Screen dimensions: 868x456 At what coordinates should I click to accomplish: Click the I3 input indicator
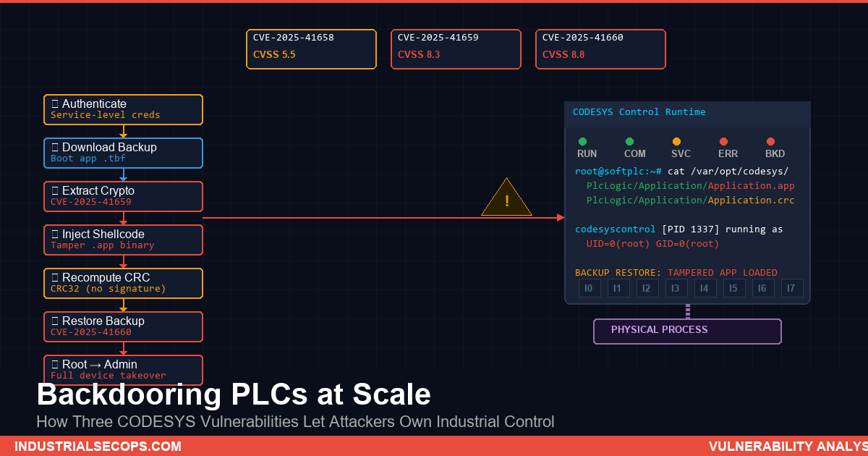click(x=676, y=288)
